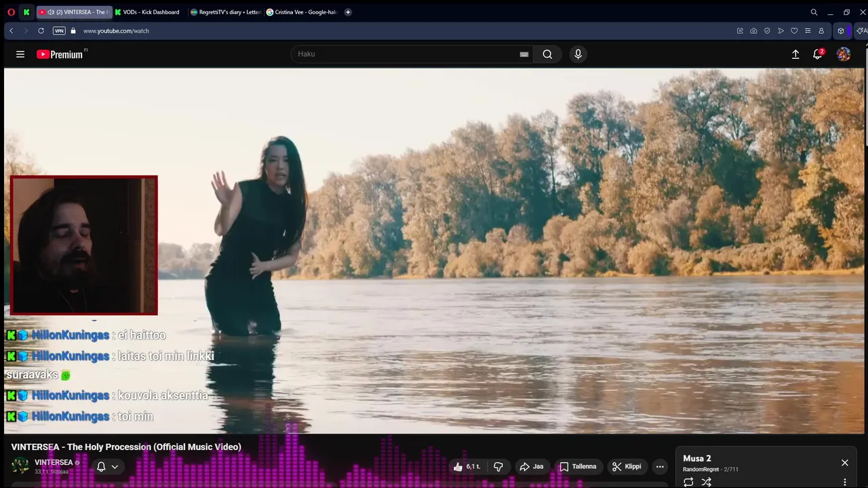Dislike the video
This screenshot has height=488, width=868.
point(498,466)
